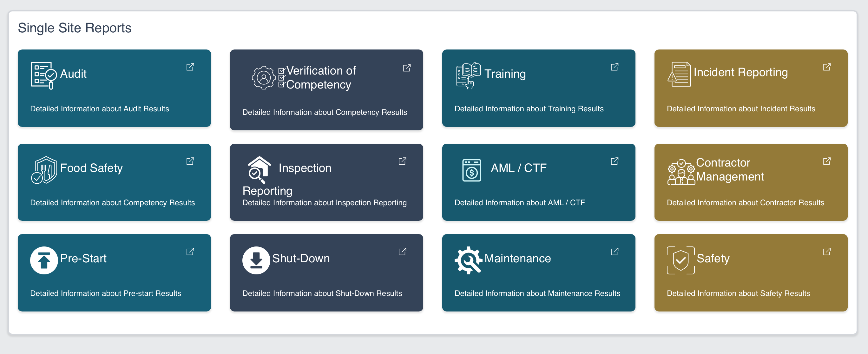Open the Safety card external link icon

(x=827, y=252)
